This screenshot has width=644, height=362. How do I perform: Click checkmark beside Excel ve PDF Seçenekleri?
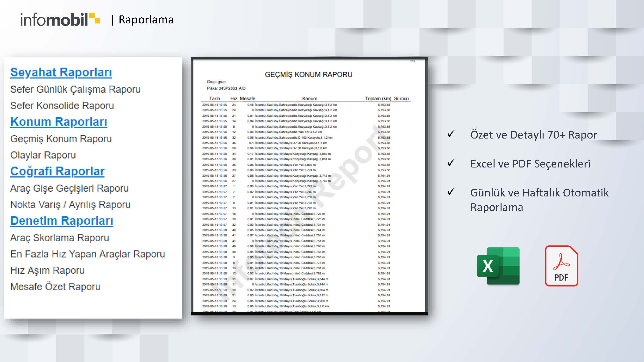(451, 162)
